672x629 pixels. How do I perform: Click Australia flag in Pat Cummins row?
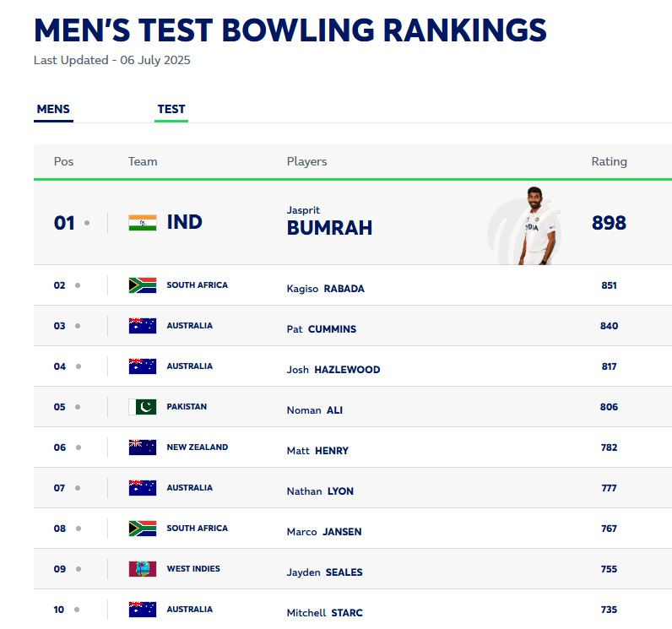coord(143,326)
